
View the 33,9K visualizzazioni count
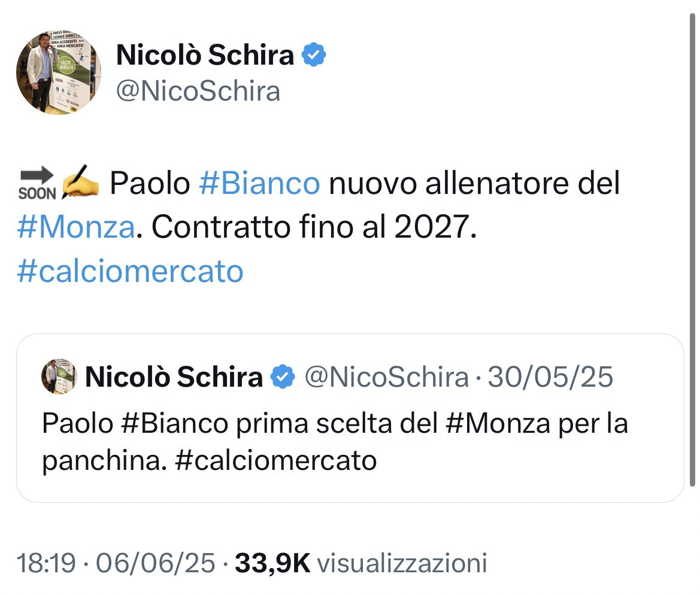(361, 563)
